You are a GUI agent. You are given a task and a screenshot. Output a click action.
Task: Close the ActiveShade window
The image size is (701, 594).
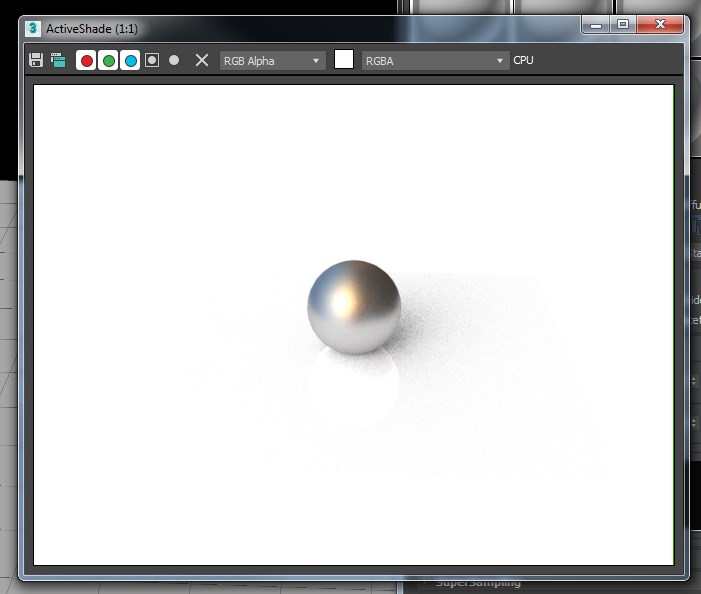(660, 25)
